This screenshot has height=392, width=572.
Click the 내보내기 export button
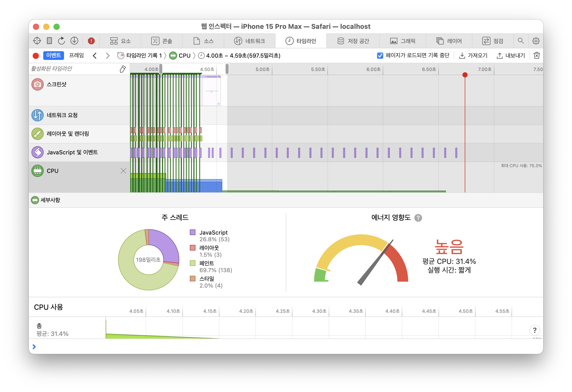pyautogui.click(x=511, y=56)
